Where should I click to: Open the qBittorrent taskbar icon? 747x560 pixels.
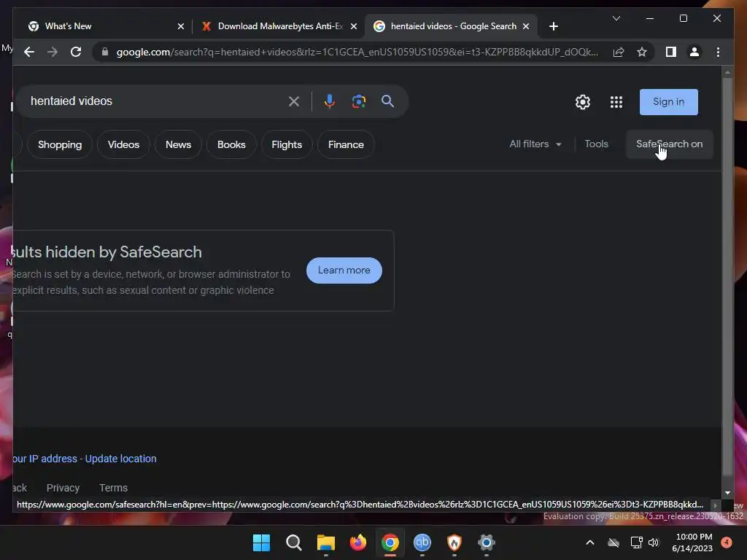point(422,542)
